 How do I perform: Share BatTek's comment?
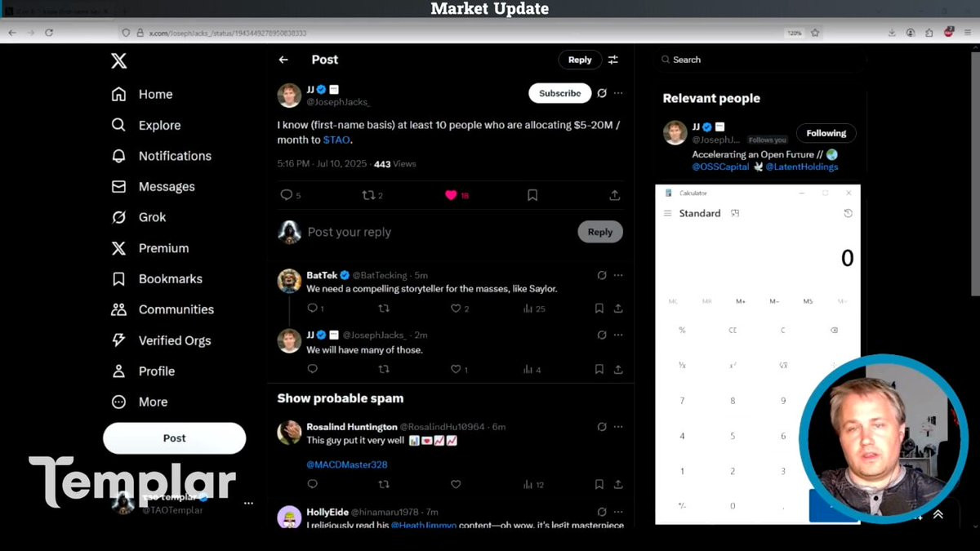pos(618,309)
